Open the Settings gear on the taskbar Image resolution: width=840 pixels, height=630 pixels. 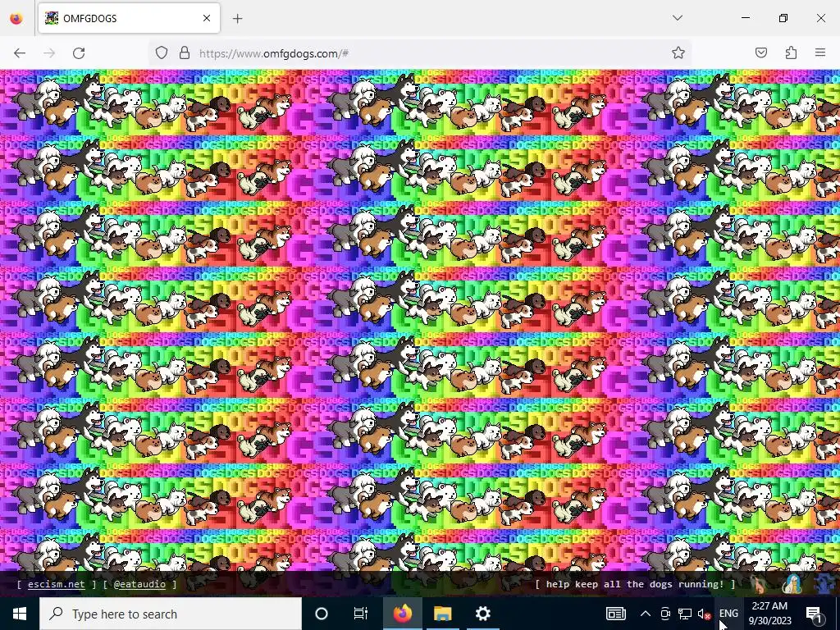point(482,614)
